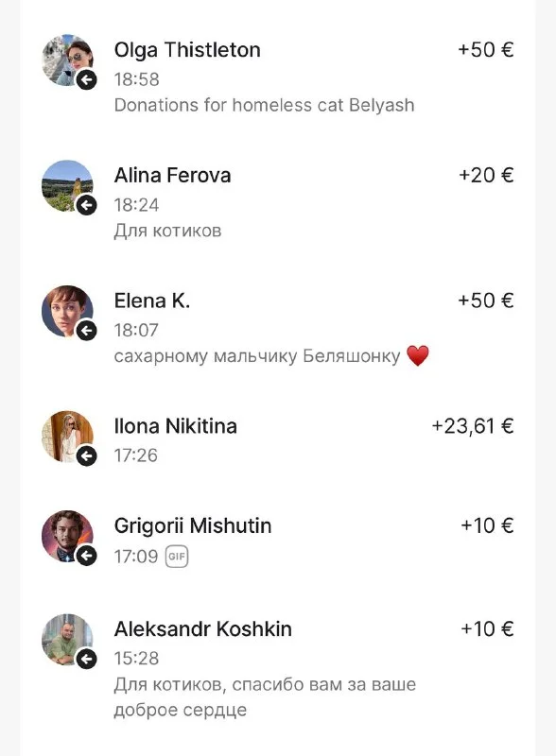Tap incoming arrow badge on Ilona Nikitina's avatar

87,456
